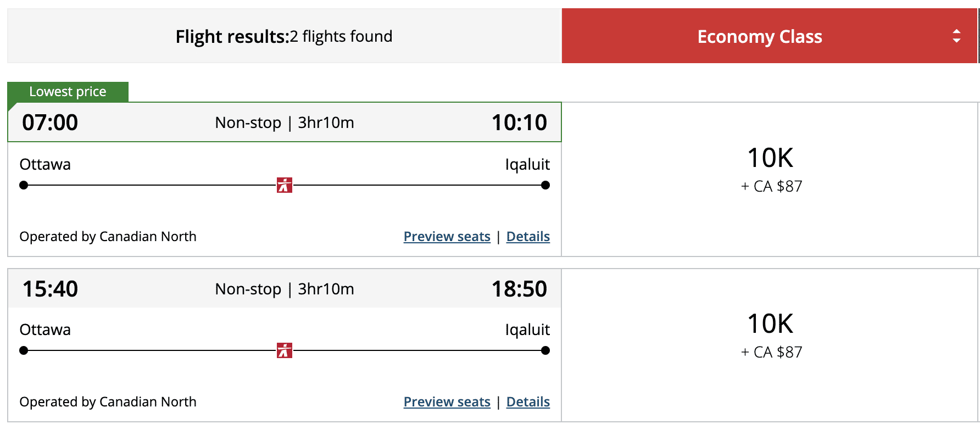Preview seats for the 07:00 flight
This screenshot has height=424, width=980.
point(447,237)
